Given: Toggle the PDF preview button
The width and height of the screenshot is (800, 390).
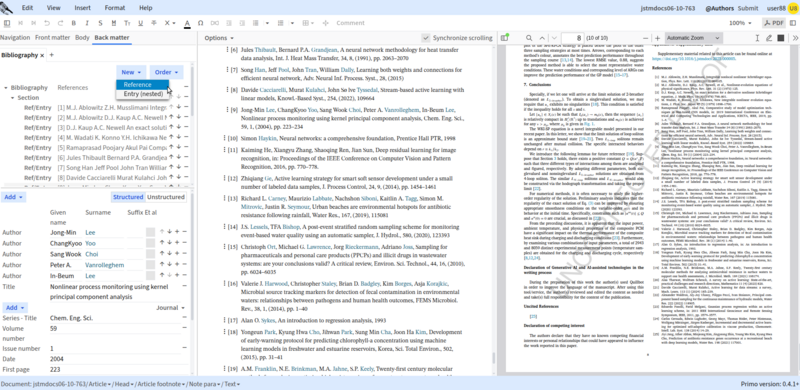Looking at the screenshot, I should (x=774, y=23).
